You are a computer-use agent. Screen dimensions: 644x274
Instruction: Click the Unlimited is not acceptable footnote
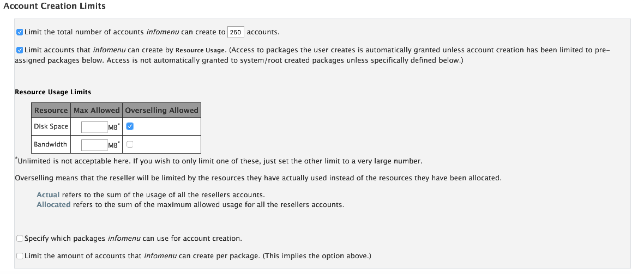[220, 161]
